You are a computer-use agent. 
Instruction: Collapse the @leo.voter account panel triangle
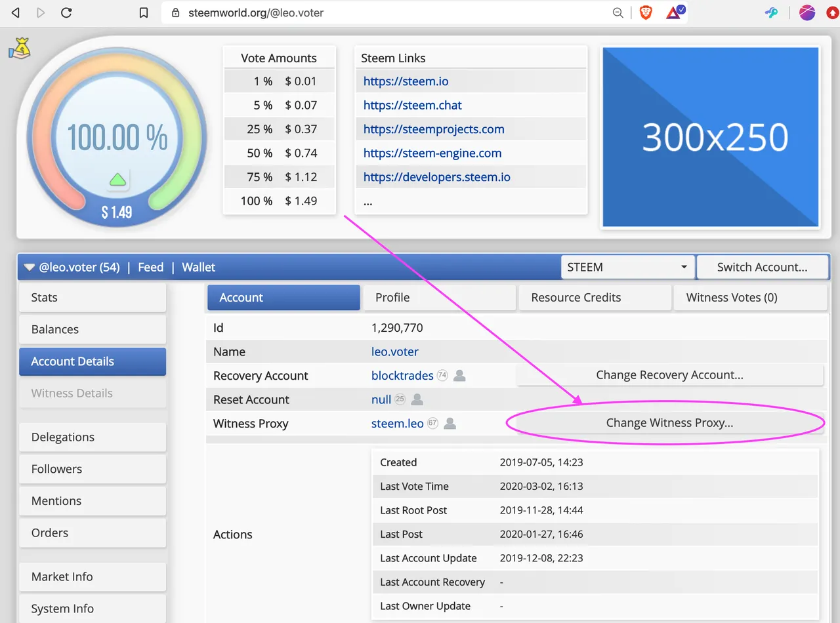pyautogui.click(x=29, y=268)
